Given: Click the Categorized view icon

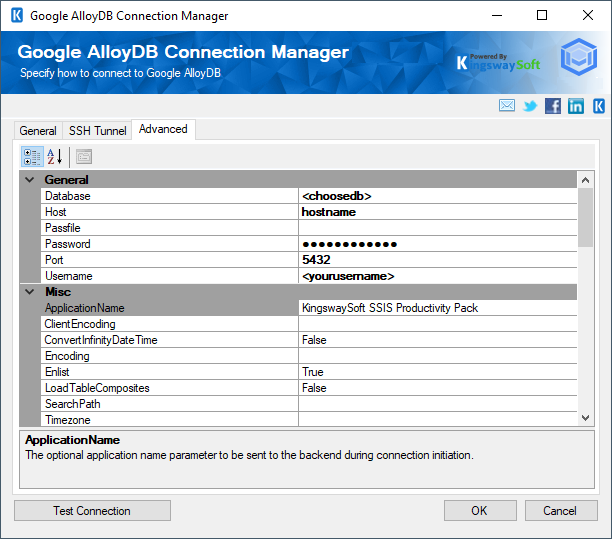Looking at the screenshot, I should (32, 157).
